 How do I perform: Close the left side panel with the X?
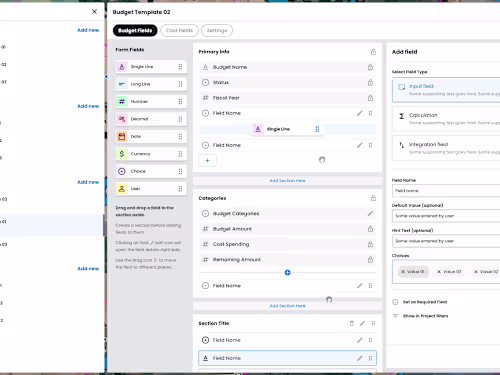[x=94, y=12]
